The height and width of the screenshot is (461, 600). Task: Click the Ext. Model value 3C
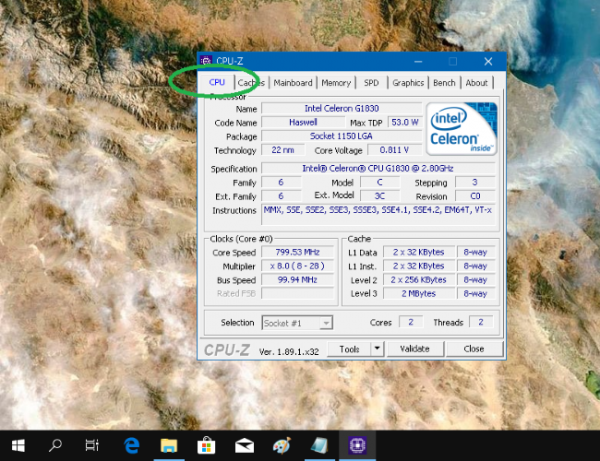click(380, 196)
